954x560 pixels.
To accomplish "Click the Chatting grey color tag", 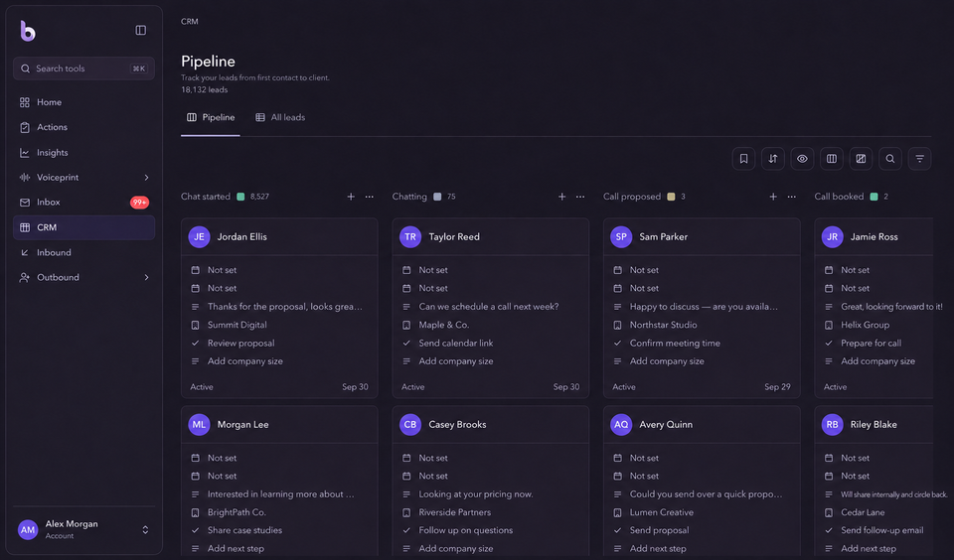I will coord(437,197).
